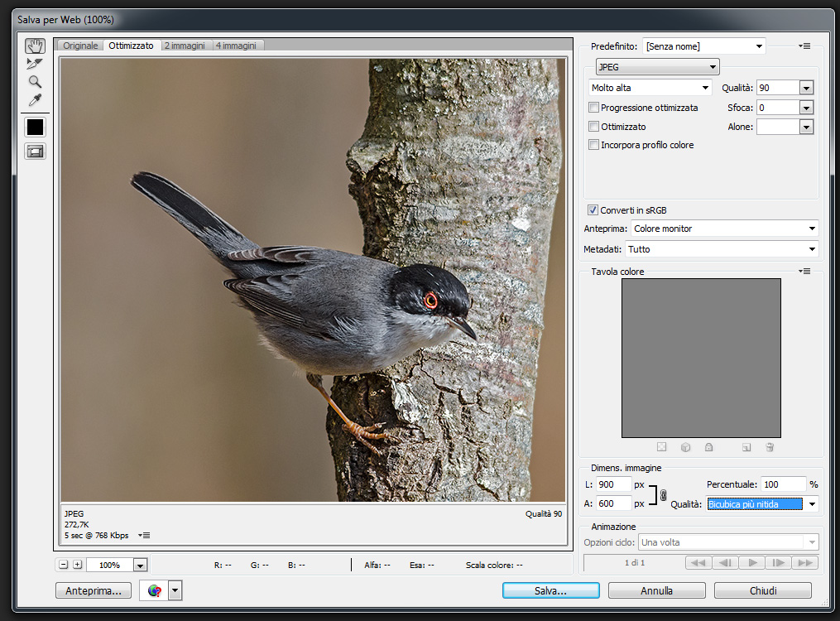Screen dimensions: 840x621
Task: Open the Metadati Tutto dropdown
Action: (x=722, y=249)
